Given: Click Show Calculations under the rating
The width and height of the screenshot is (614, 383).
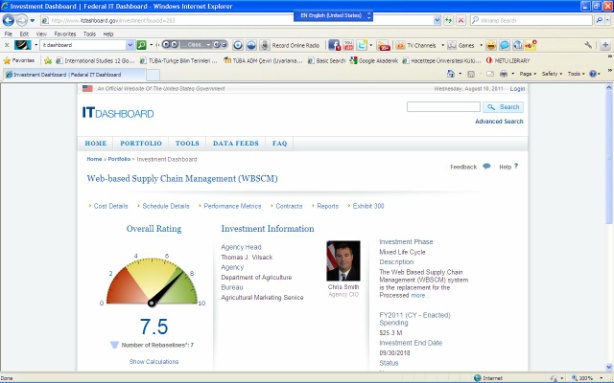Looking at the screenshot, I should (x=154, y=361).
